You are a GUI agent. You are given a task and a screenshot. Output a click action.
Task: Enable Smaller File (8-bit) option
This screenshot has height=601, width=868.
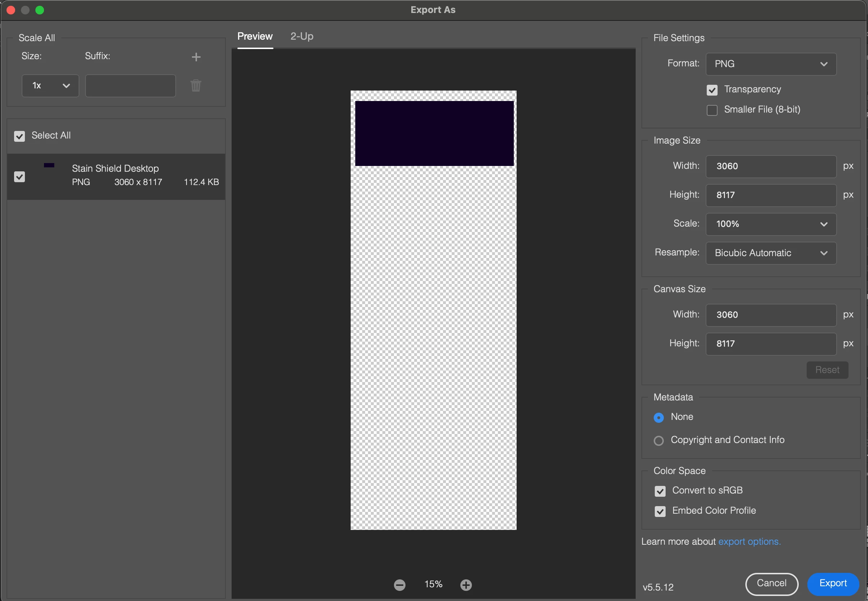click(712, 110)
